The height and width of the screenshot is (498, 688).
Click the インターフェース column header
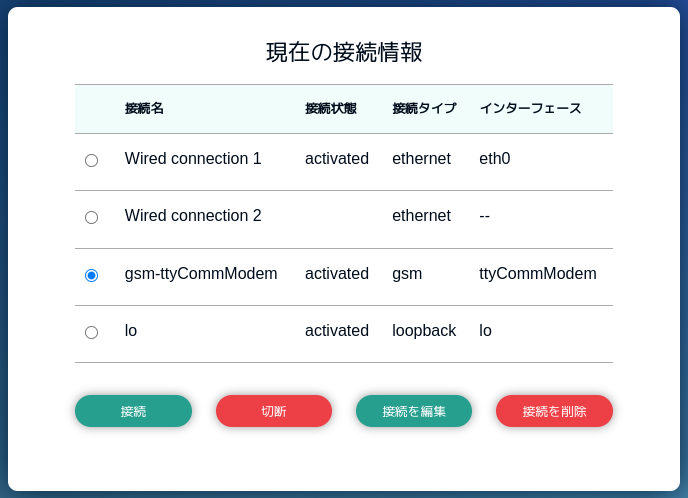(530, 109)
